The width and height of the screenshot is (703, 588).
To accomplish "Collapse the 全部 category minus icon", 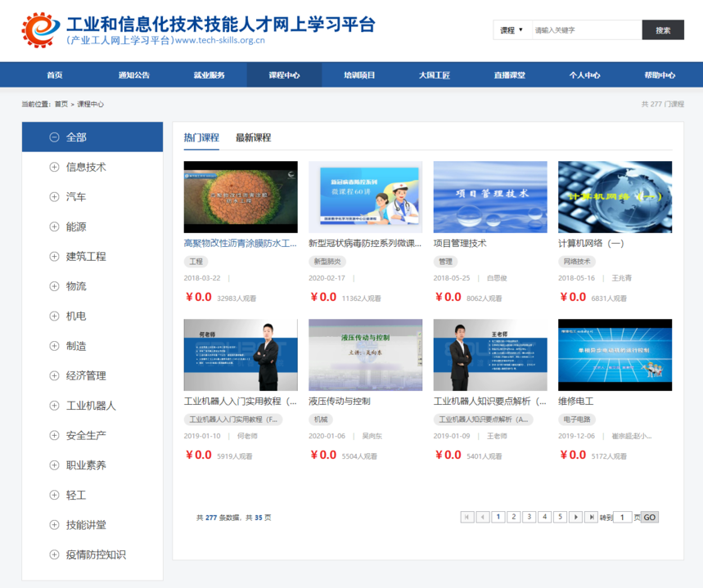I will click(x=54, y=137).
